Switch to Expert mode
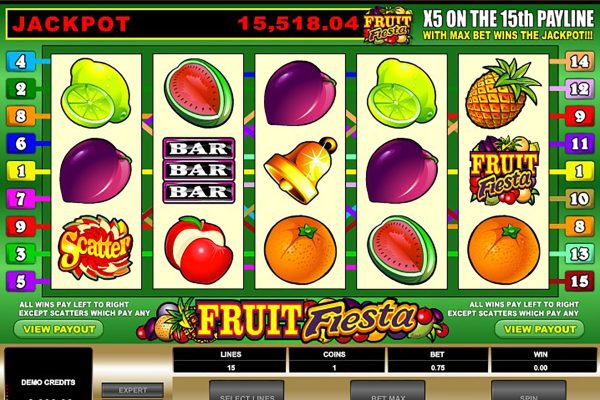Screen dimensions: 600x400 132,390
